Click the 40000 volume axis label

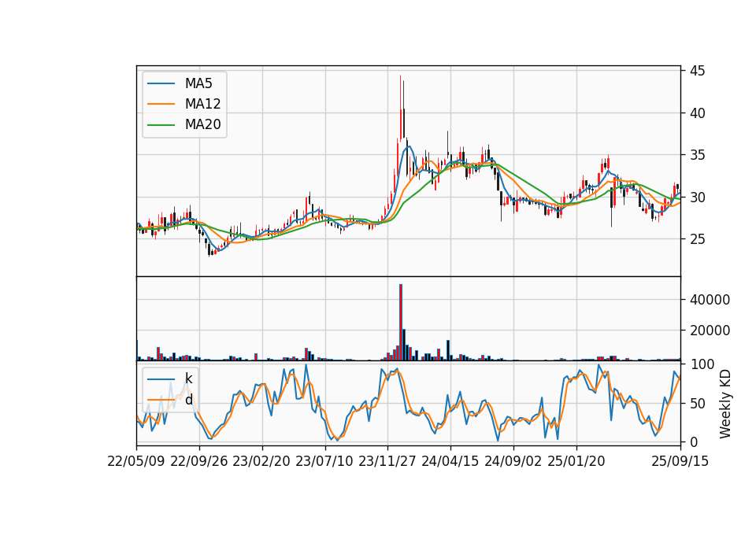pos(710,300)
